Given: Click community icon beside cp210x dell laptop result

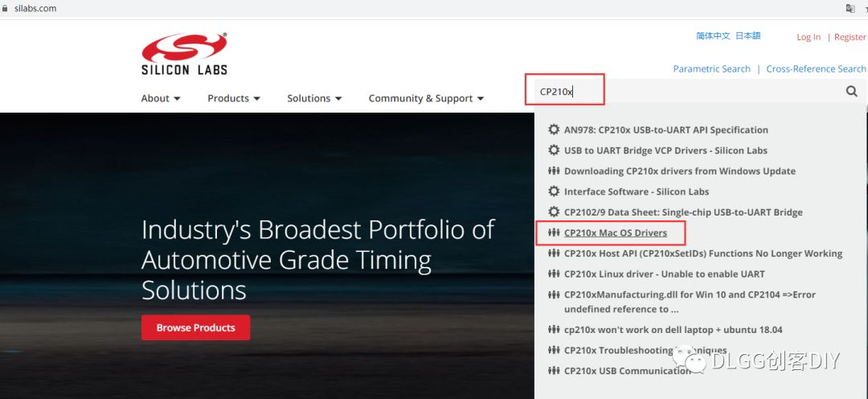Looking at the screenshot, I should (554, 329).
